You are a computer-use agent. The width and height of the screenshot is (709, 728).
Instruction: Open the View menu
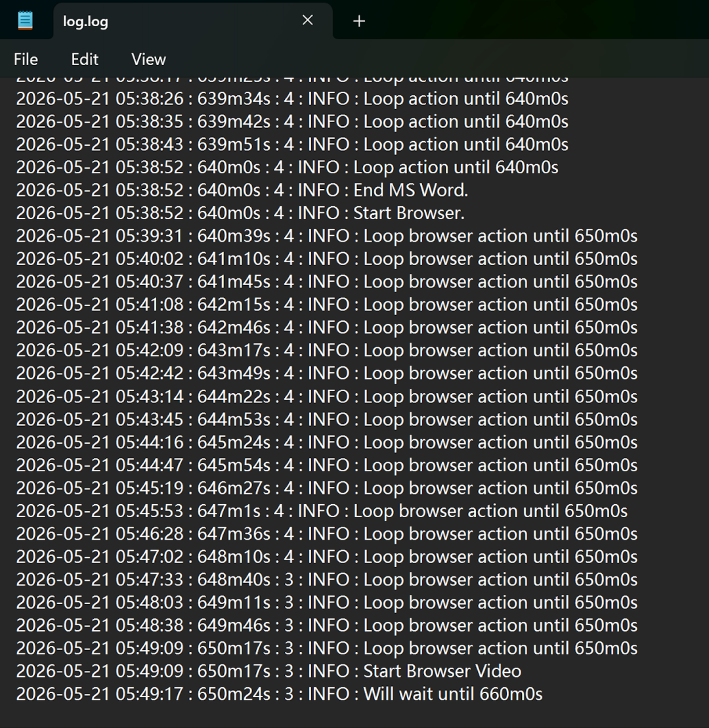pyautogui.click(x=148, y=60)
